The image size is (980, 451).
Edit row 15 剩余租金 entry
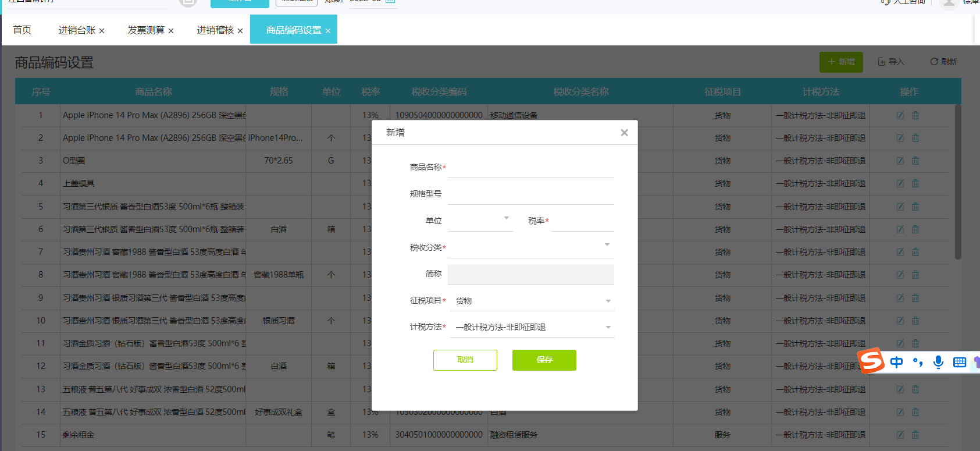pos(900,435)
